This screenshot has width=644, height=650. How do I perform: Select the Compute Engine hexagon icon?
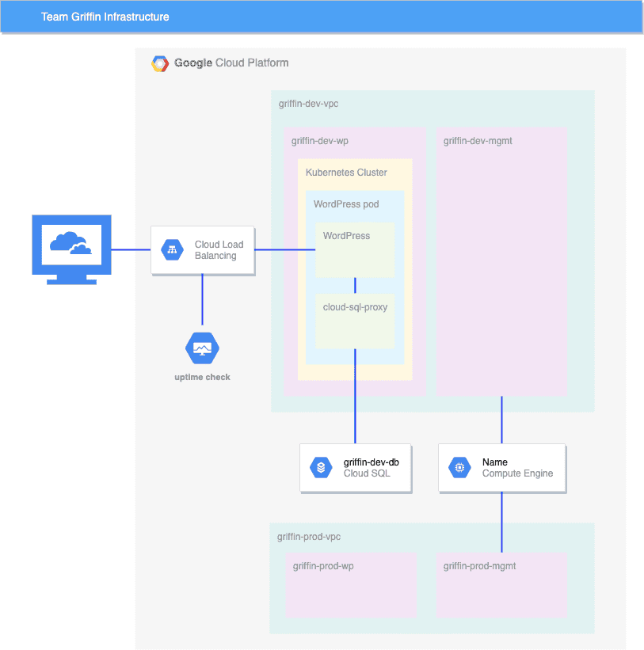[459, 468]
